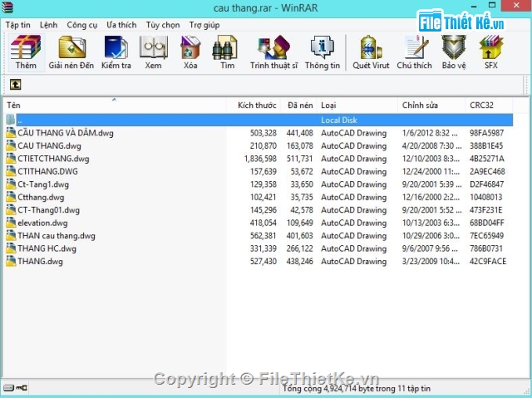Viewport: 532px width, 398px height.
Task: Close the WinRAR window
Action: [x=516, y=6]
